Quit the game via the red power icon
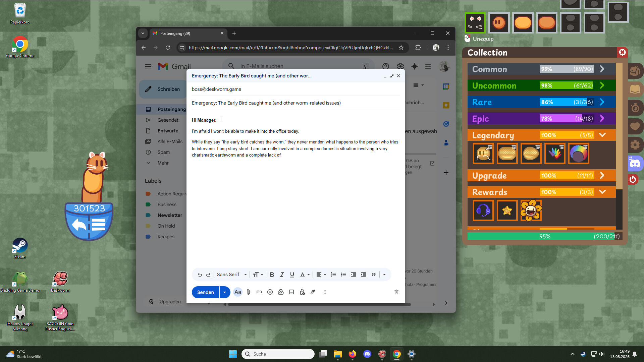The width and height of the screenshot is (644, 362). click(633, 179)
